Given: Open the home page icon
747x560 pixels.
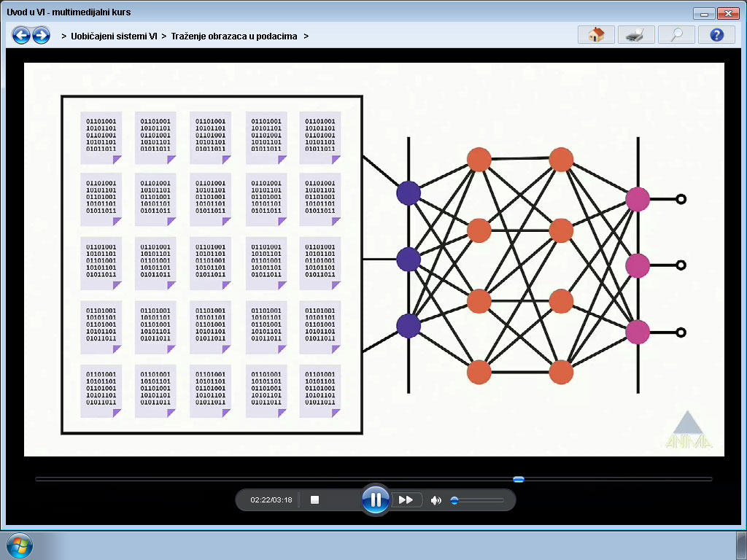Looking at the screenshot, I should click(596, 35).
